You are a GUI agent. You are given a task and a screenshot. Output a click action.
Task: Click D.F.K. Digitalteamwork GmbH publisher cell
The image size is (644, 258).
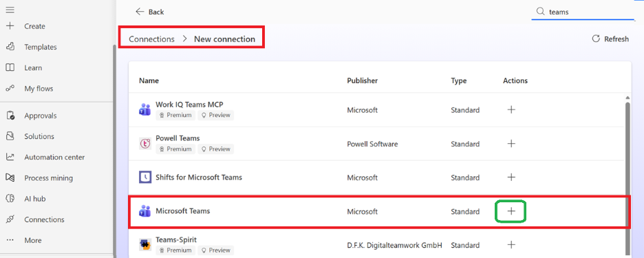click(394, 245)
